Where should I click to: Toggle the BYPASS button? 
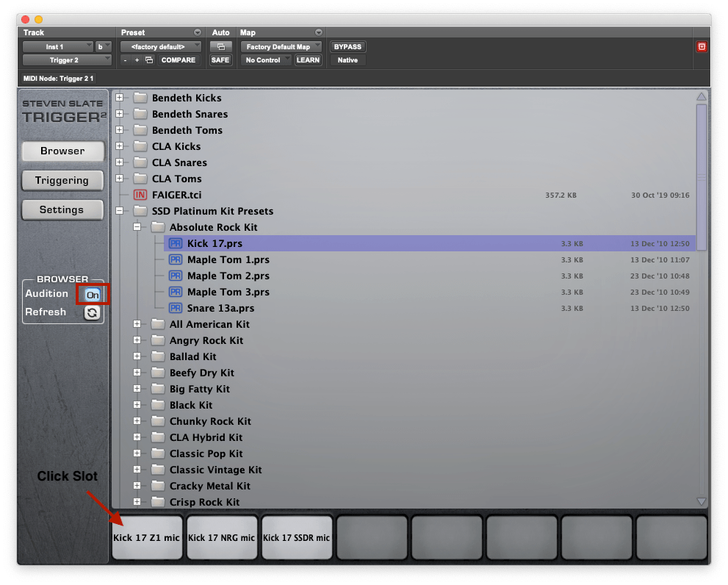click(347, 46)
